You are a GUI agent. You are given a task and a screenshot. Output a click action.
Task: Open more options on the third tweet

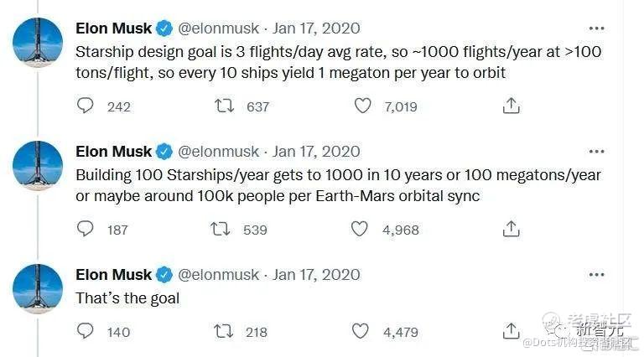click(x=596, y=274)
